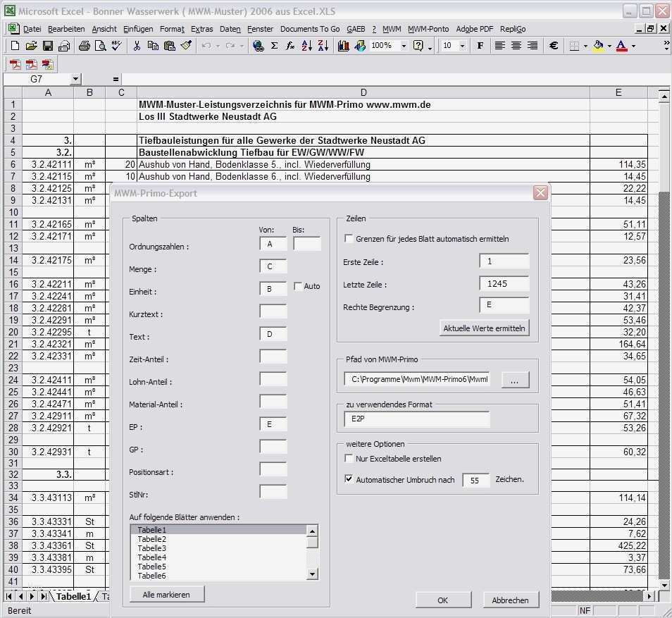
Task: Toggle 'Grenzen für jedes Blatt automatisch ermitteln' checkbox
Action: tap(349, 238)
